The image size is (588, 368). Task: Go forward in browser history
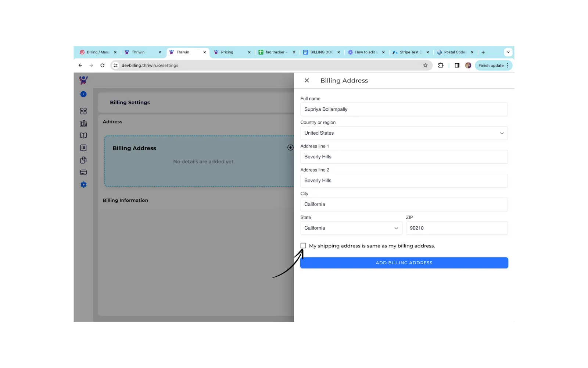point(92,66)
